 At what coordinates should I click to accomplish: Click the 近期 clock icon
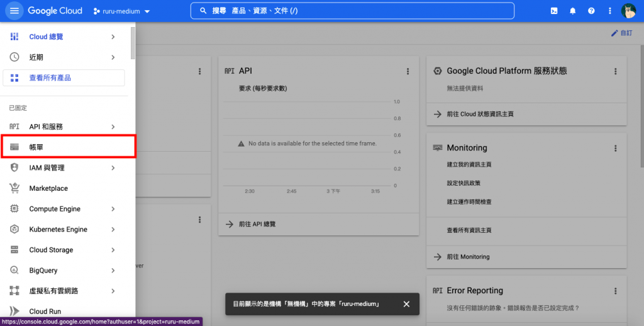[x=14, y=57]
